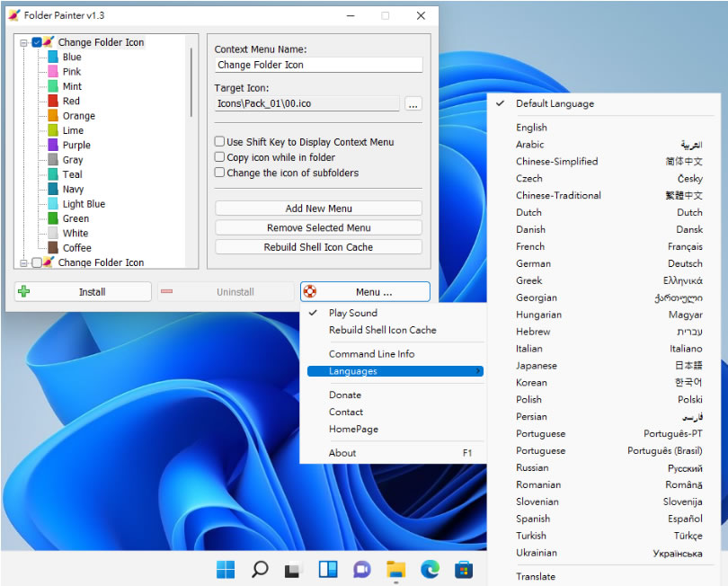Click the Uninstall button
The height and width of the screenshot is (586, 728).
(226, 291)
